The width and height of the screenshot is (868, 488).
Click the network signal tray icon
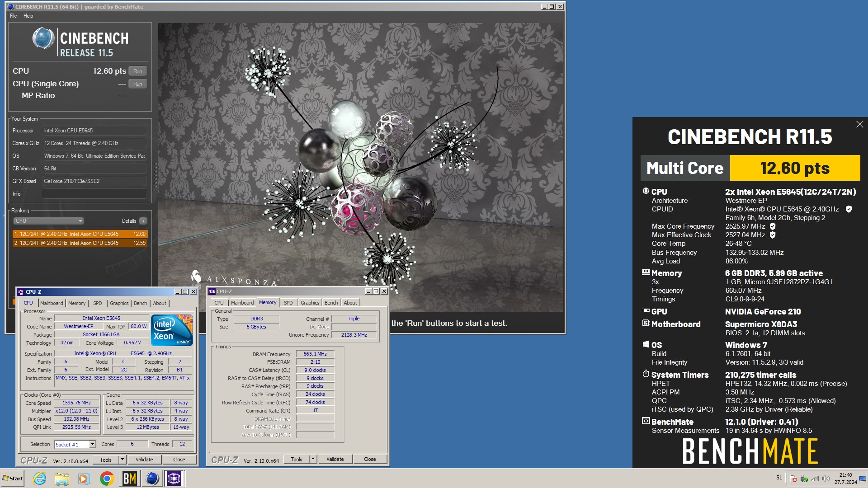(815, 479)
